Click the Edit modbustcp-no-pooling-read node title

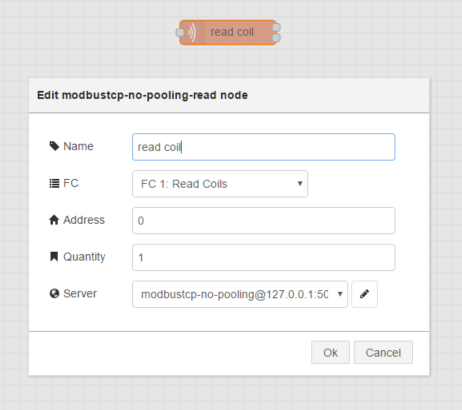pyautogui.click(x=142, y=95)
